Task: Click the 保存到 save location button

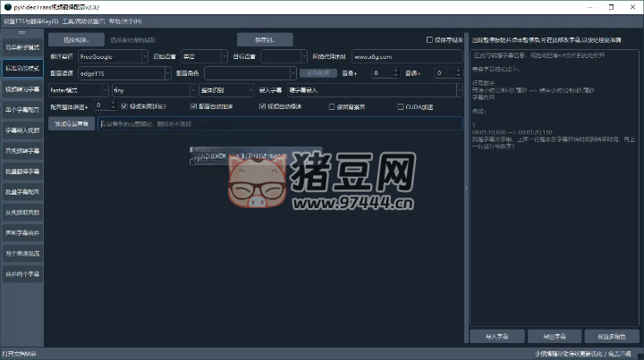Action: 265,40
